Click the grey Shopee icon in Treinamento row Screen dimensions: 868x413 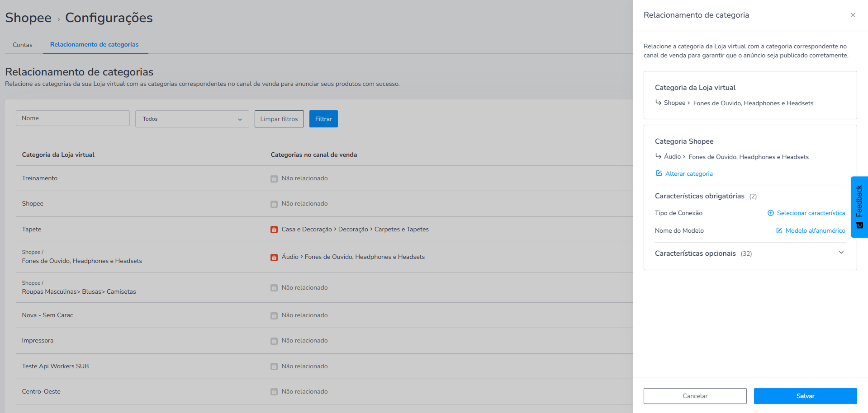point(274,178)
